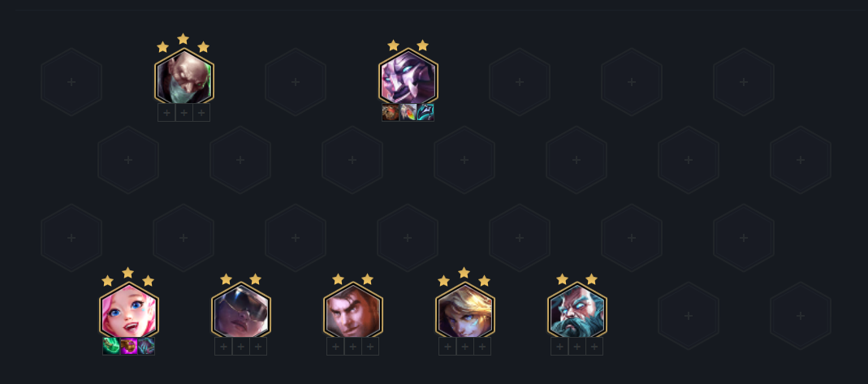Select pink-haired Seraphine champion portrait

pyautogui.click(x=129, y=311)
